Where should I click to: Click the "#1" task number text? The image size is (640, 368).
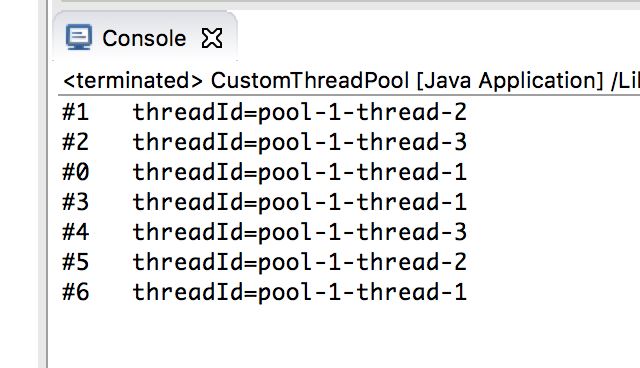76,112
